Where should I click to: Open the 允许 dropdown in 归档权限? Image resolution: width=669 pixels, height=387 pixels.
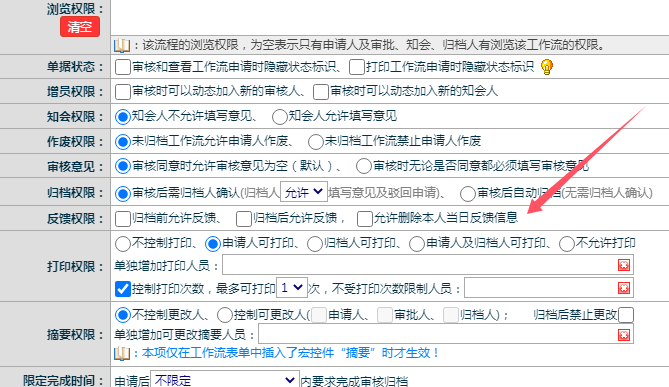(x=304, y=192)
